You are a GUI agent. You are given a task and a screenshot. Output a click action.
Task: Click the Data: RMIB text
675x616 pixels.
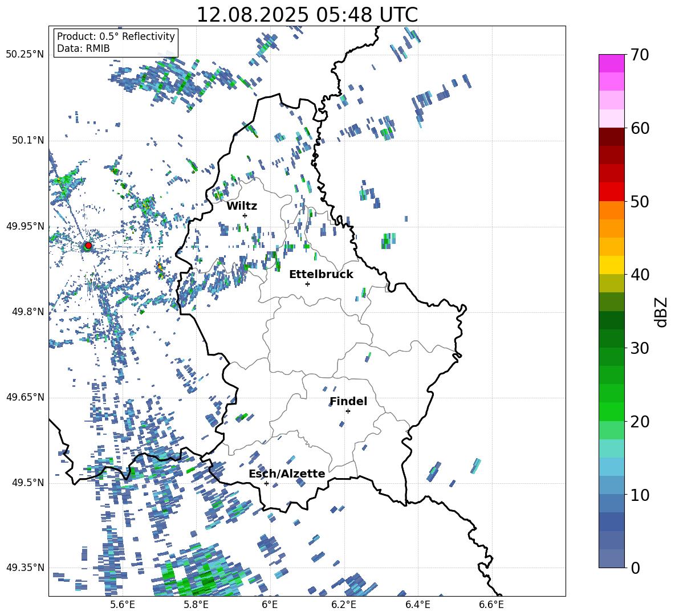[x=83, y=48]
